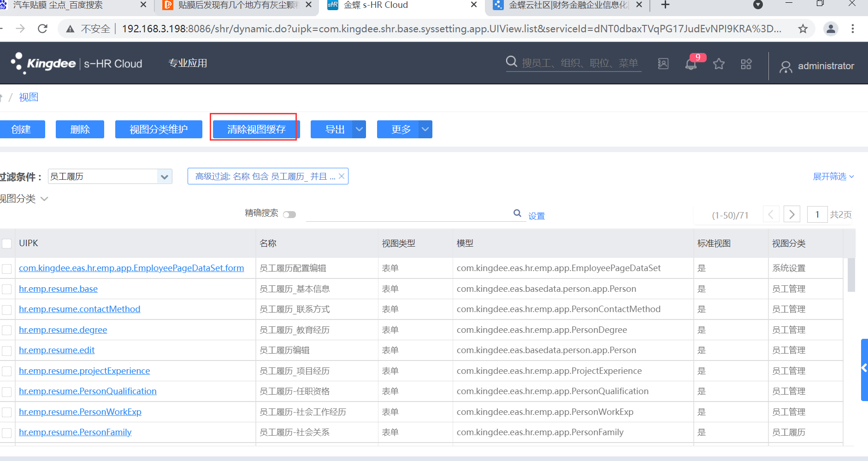Viewport: 868px width, 461px height.
Task: Close the 金蝶云社区 browser tab
Action: pyautogui.click(x=639, y=5)
